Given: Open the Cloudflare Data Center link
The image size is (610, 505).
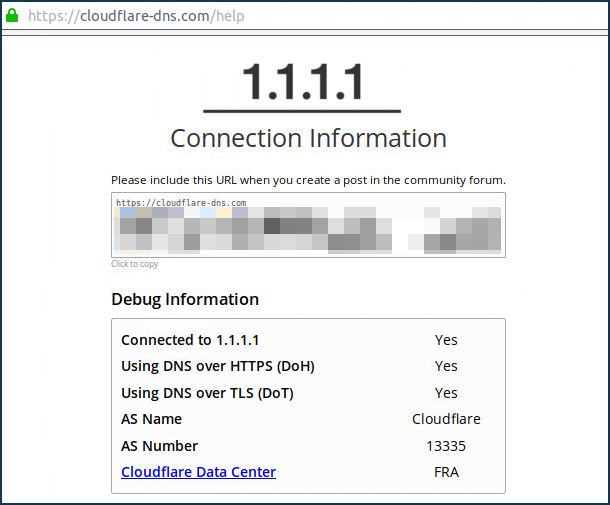Looking at the screenshot, I should tap(198, 472).
